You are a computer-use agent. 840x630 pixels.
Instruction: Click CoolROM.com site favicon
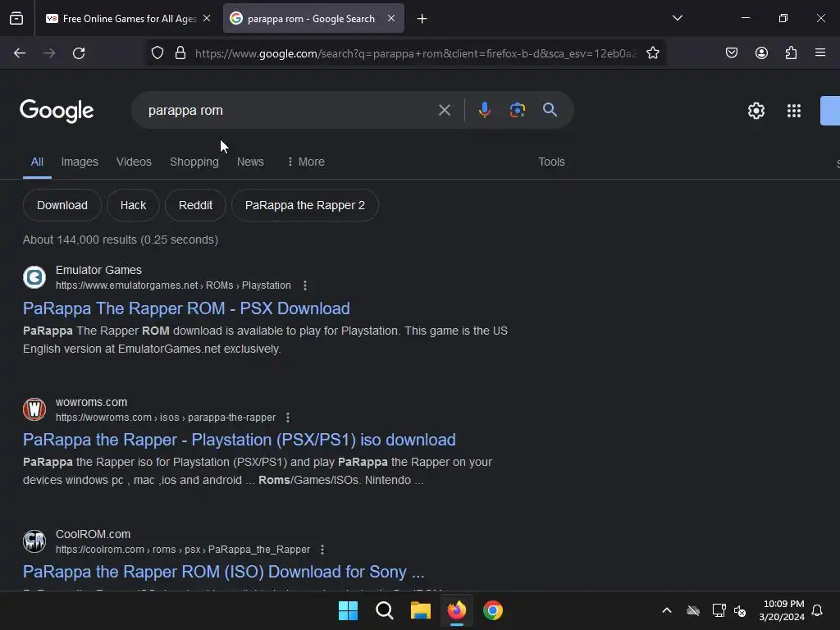tap(34, 541)
